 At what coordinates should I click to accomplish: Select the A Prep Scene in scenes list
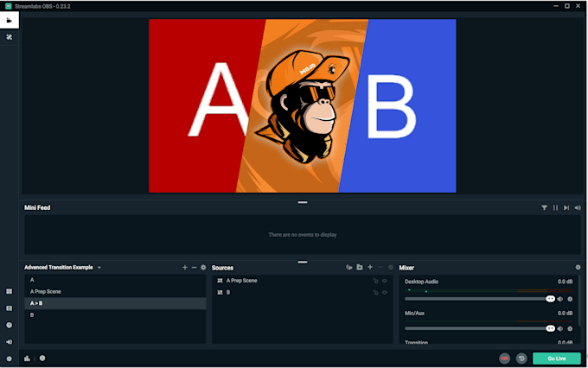pyautogui.click(x=115, y=292)
